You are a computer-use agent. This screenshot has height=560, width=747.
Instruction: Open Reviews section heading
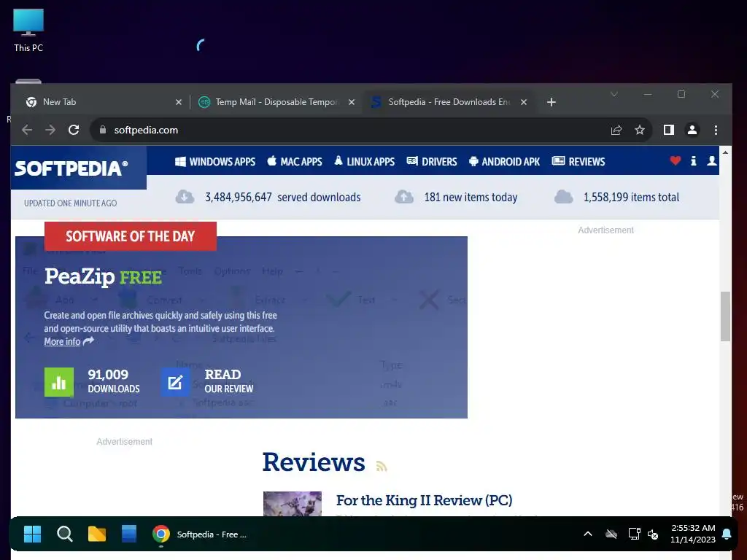(x=314, y=462)
